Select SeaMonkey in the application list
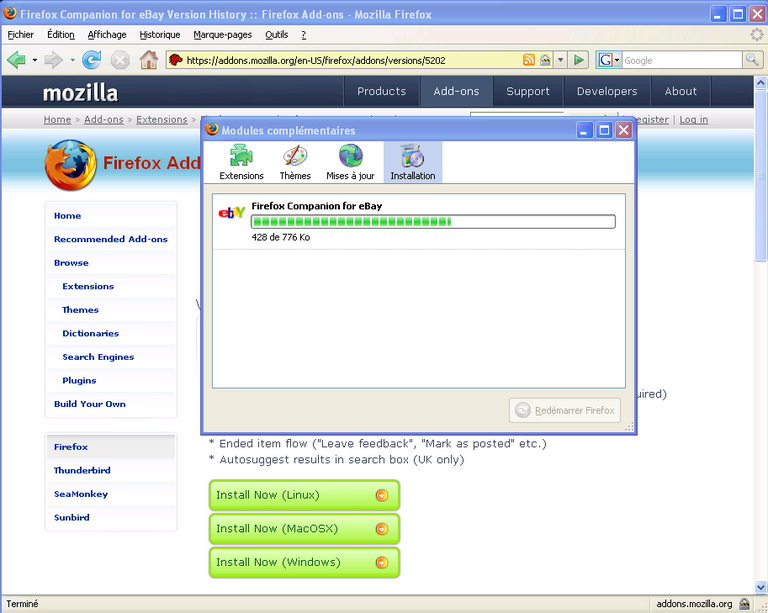Viewport: 768px width, 613px height. [x=81, y=494]
